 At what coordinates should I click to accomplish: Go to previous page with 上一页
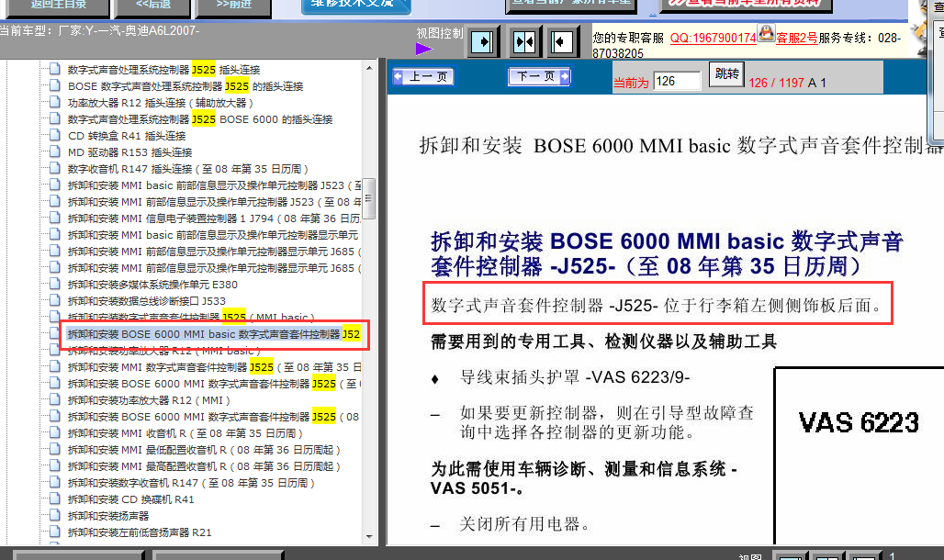(x=422, y=76)
